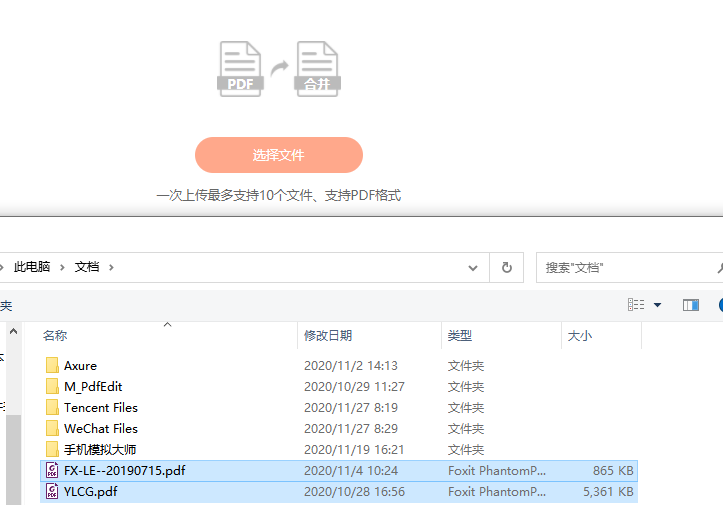
Task: Select the Axure folder icon
Action: (x=52, y=365)
